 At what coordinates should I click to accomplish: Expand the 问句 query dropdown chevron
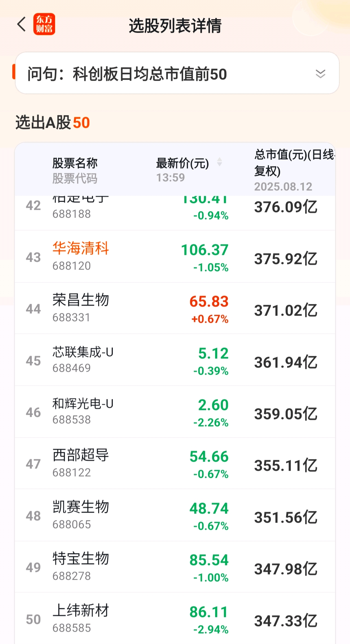click(320, 74)
